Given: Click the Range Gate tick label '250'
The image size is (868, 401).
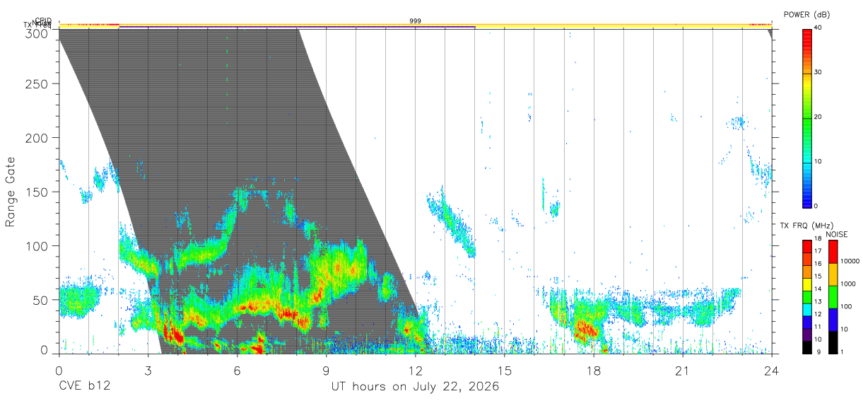Looking at the screenshot, I should (x=38, y=84).
